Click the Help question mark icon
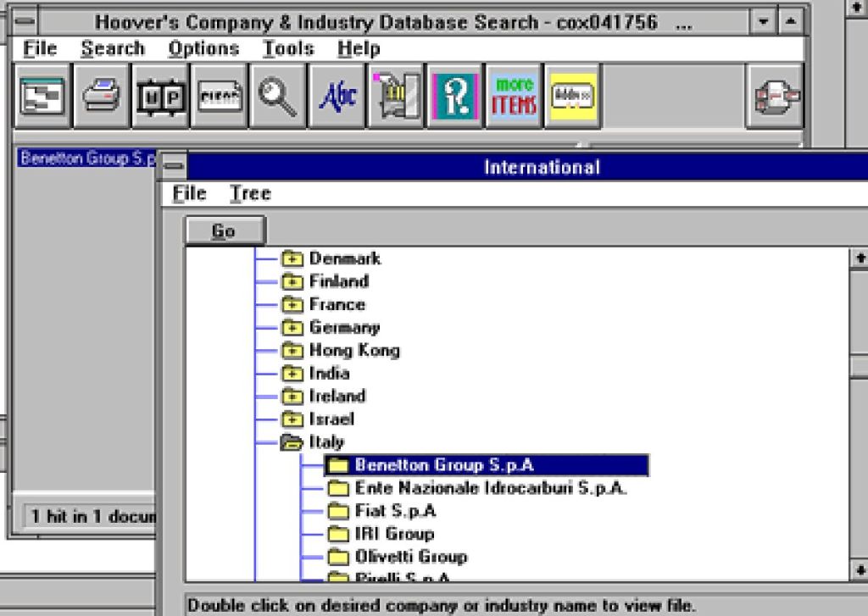Screen dimensions: 868x616 coord(453,96)
